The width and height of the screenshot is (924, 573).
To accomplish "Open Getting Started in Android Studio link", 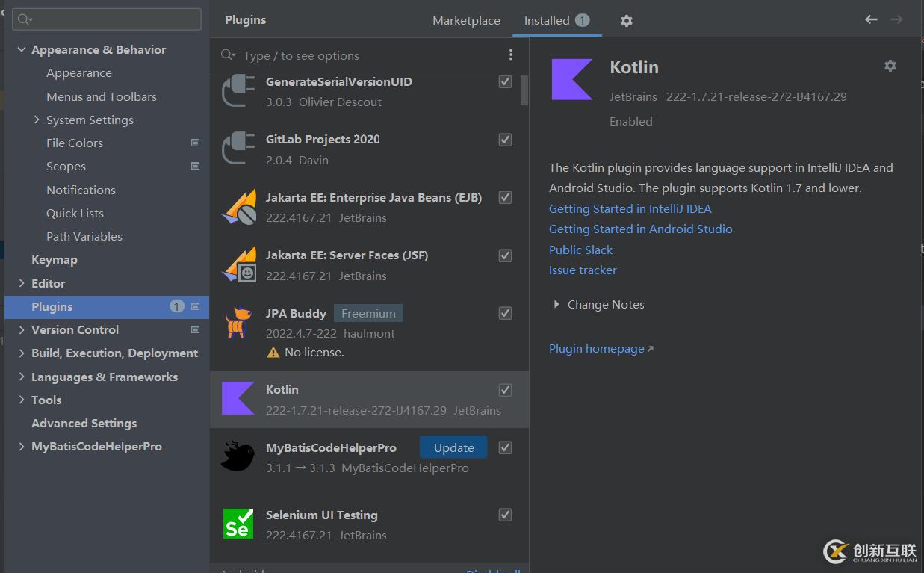I will point(641,229).
